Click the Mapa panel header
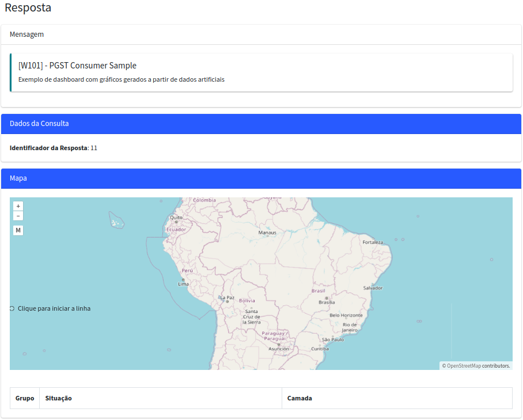The width and height of the screenshot is (523, 420). point(261,178)
